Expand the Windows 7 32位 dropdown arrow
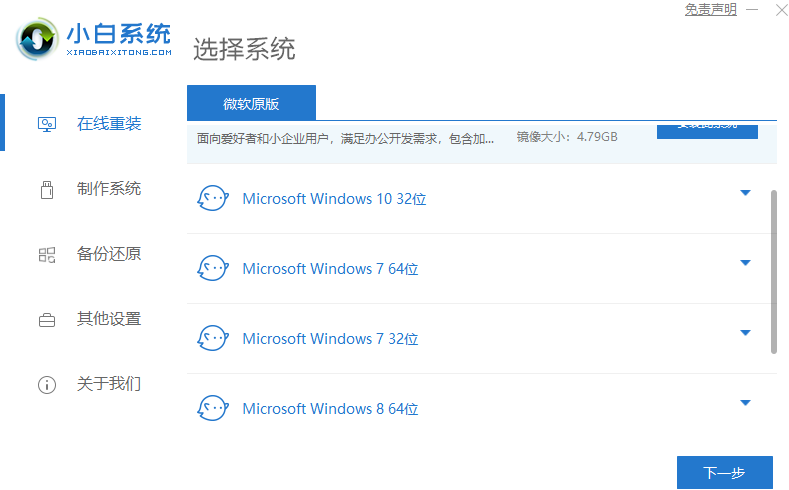 tap(745, 333)
